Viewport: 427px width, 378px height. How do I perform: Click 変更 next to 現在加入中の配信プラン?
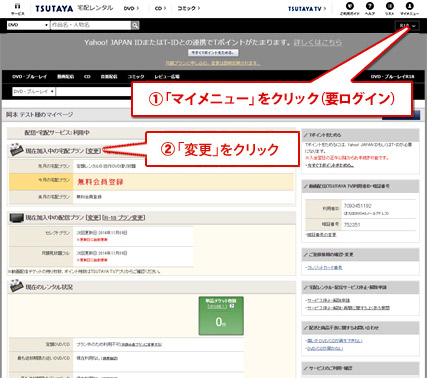(x=93, y=218)
